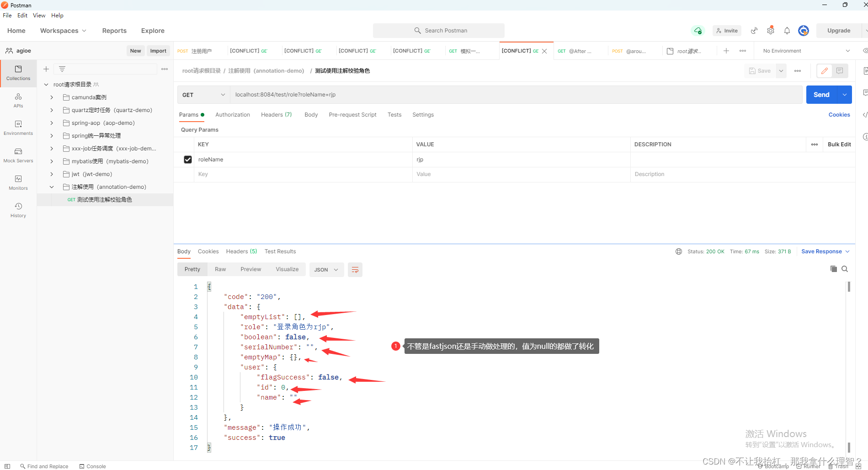Image resolution: width=868 pixels, height=470 pixels.
Task: Open Bulk Edit for query params
Action: [x=838, y=144]
